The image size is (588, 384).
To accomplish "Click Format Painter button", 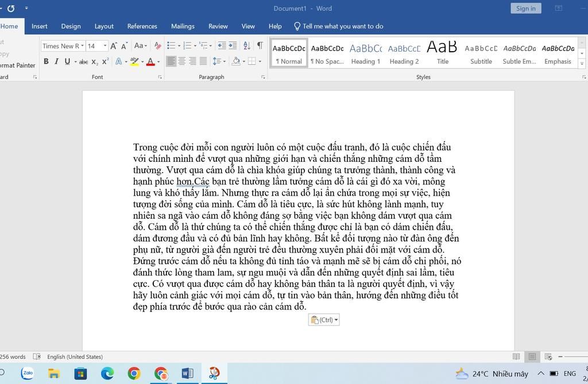I will [17, 65].
